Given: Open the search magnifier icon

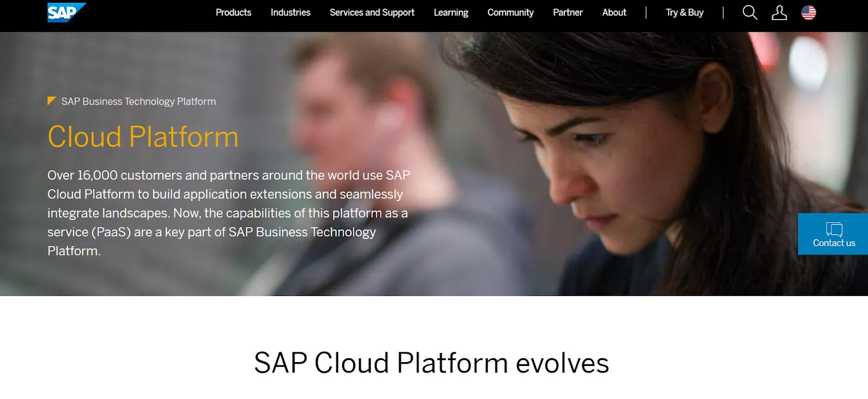Looking at the screenshot, I should [750, 12].
